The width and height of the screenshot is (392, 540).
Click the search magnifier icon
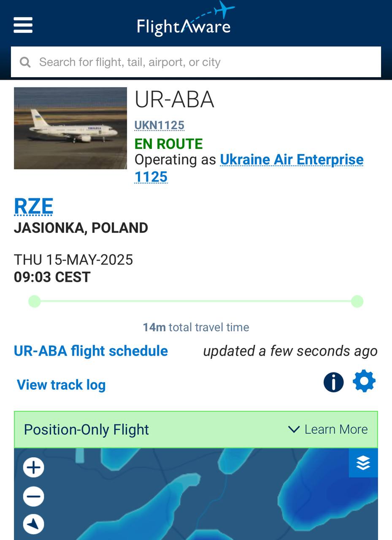tap(25, 62)
